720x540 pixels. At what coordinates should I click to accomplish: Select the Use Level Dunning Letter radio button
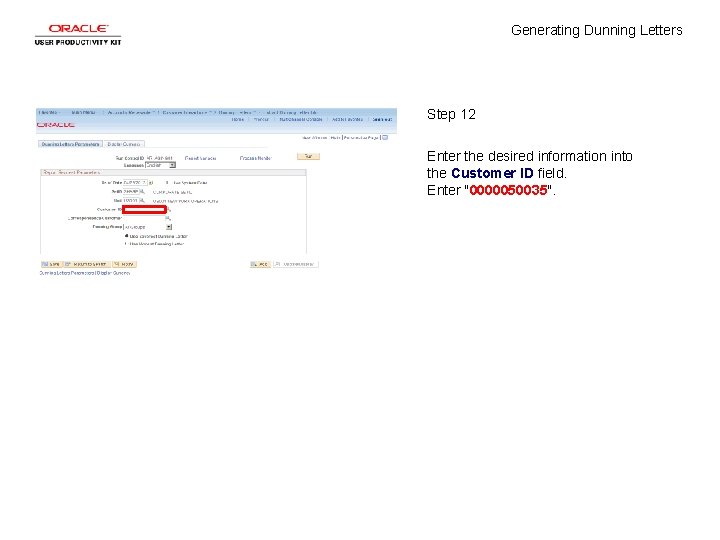tap(127, 244)
